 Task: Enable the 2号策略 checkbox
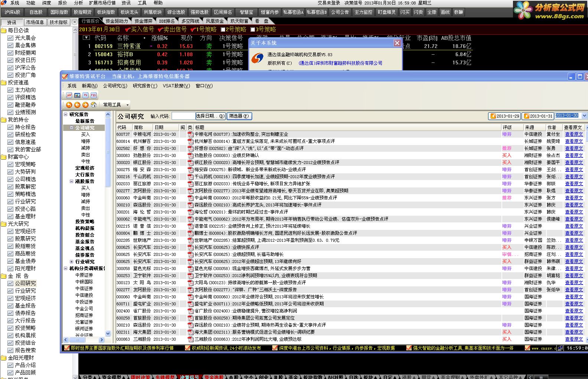(223, 29)
